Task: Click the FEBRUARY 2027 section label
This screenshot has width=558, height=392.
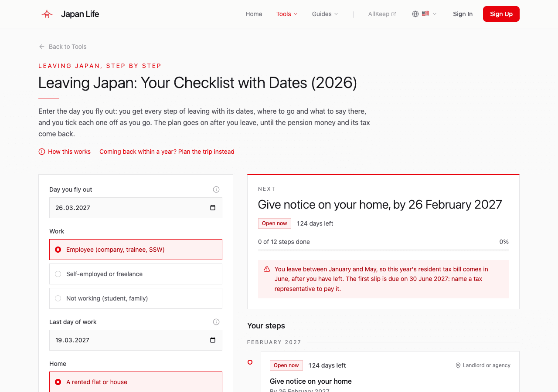Action: point(274,342)
